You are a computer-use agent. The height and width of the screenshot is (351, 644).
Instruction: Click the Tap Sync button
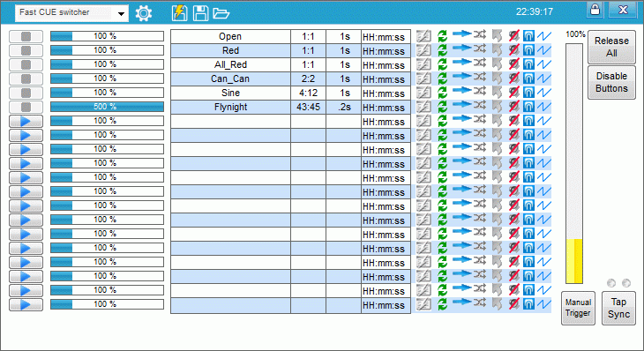click(618, 308)
